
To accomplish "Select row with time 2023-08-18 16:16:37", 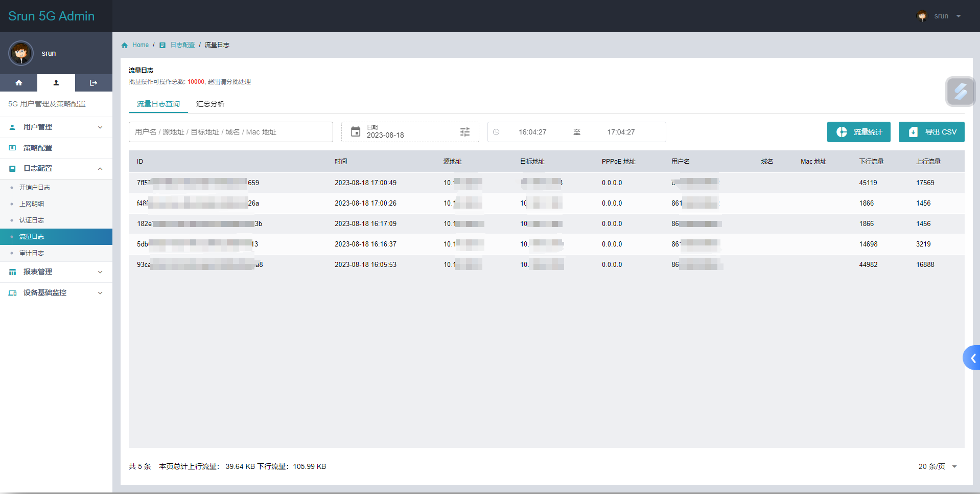I will [547, 244].
